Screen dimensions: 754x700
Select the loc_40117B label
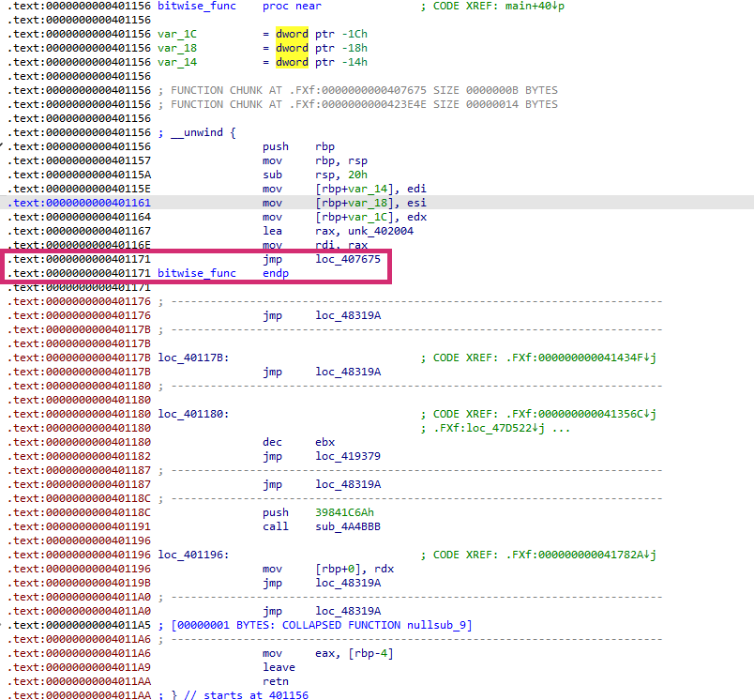[193, 358]
